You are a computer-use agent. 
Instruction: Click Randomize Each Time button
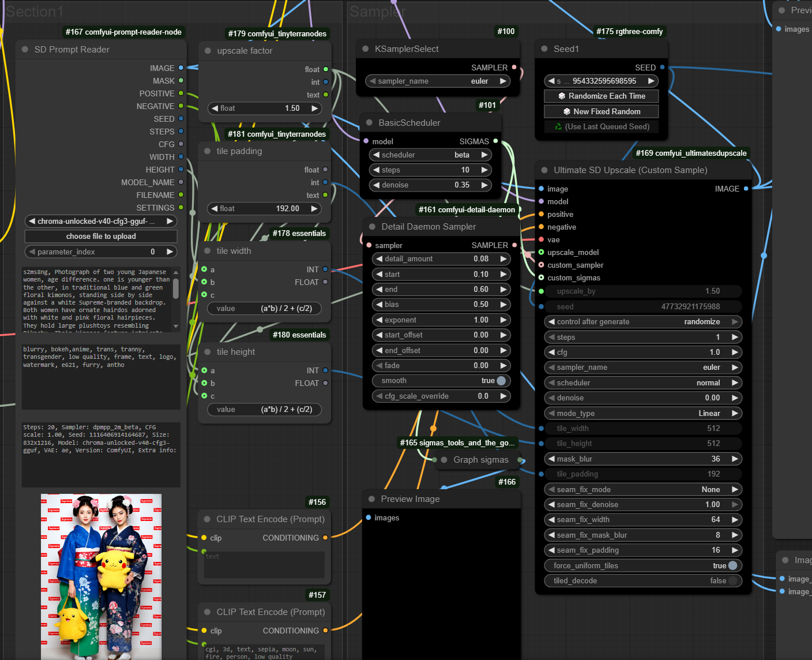602,96
